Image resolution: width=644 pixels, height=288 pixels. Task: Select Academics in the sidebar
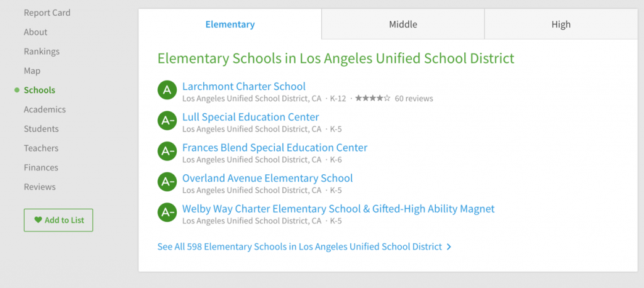click(45, 109)
